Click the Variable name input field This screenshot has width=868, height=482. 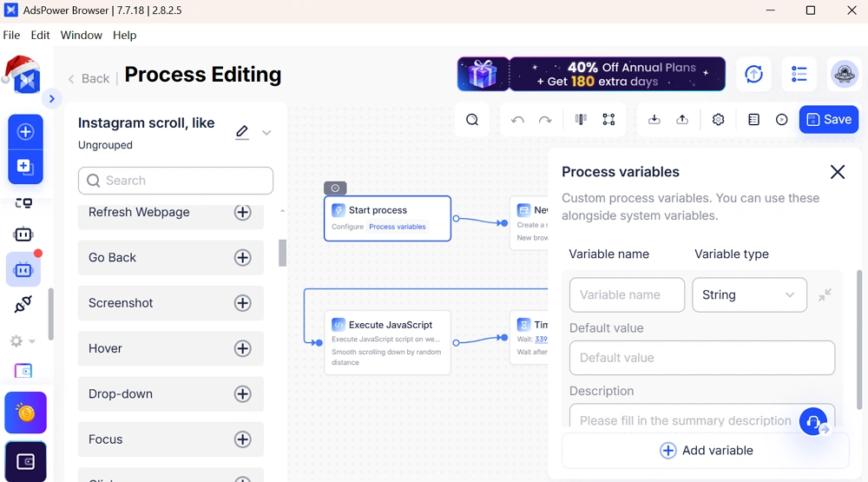(627, 295)
